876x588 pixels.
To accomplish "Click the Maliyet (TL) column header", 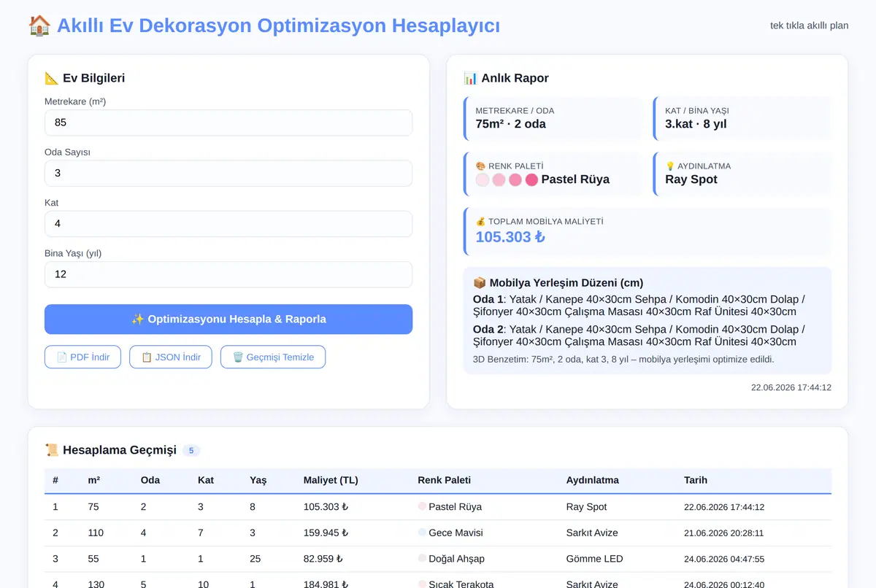I will click(331, 480).
